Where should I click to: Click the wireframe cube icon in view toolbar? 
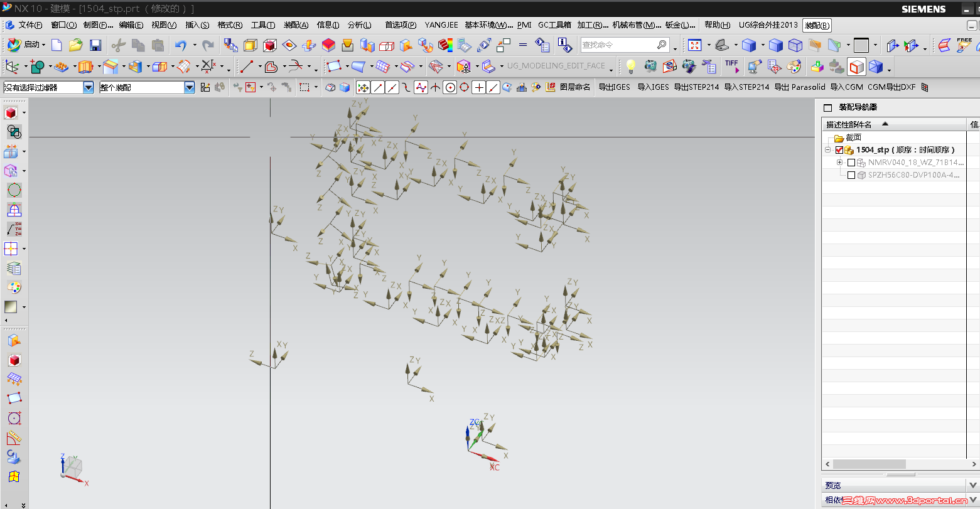[x=795, y=45]
